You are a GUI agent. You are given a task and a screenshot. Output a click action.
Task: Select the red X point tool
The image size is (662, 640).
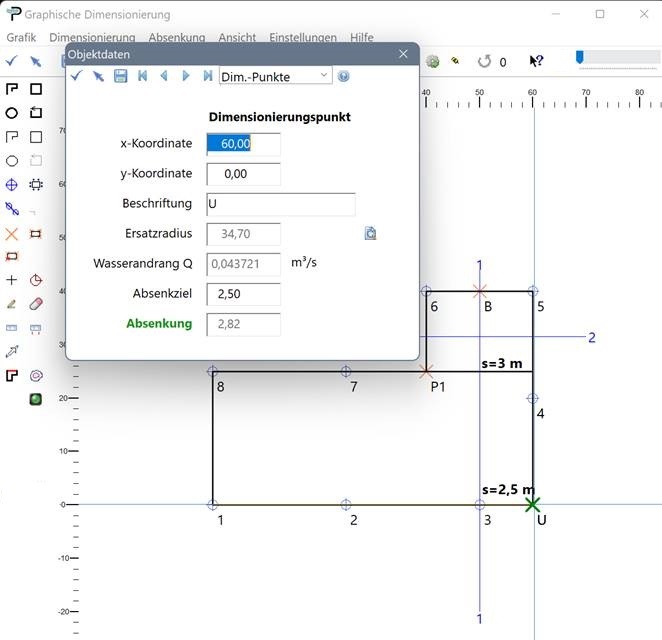(x=12, y=233)
